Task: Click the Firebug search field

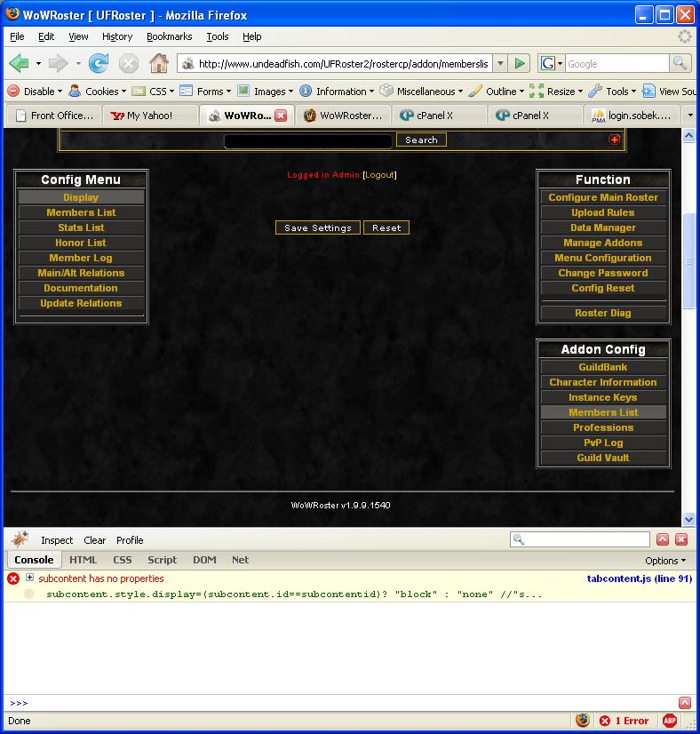Action: tap(580, 539)
